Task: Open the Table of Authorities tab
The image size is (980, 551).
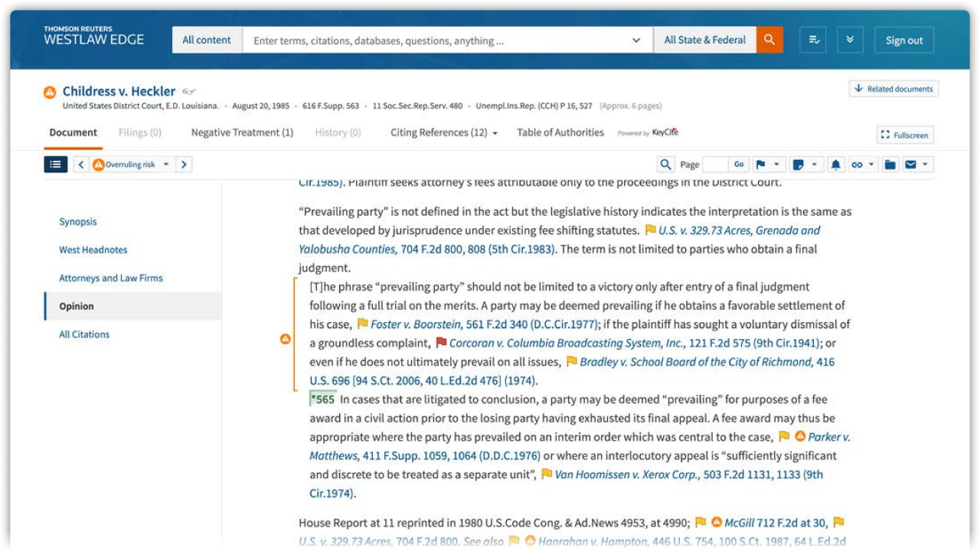Action: pos(560,132)
